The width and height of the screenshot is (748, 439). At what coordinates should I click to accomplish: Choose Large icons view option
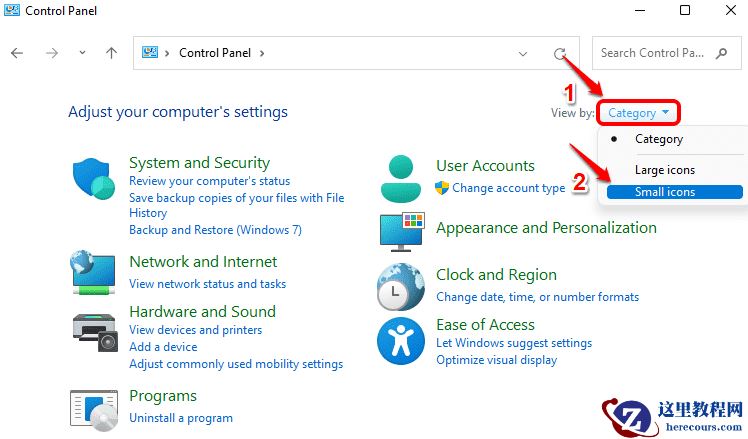(x=665, y=170)
